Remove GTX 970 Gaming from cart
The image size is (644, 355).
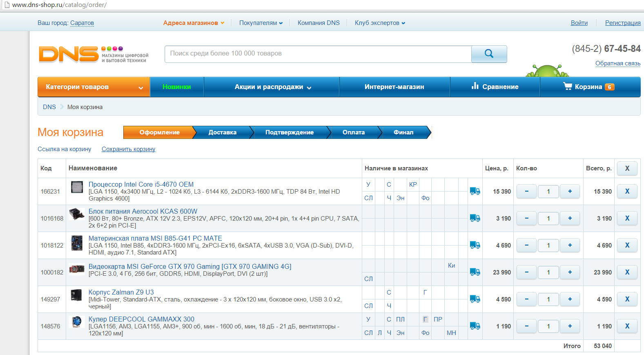pyautogui.click(x=627, y=272)
